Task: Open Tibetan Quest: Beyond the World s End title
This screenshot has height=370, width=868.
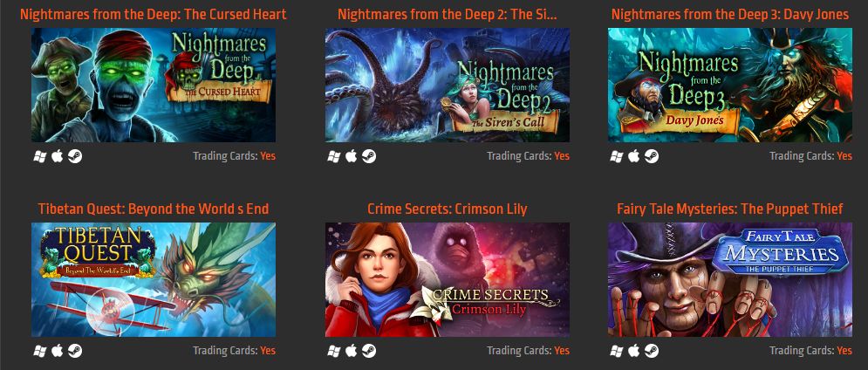Action: [x=154, y=209]
